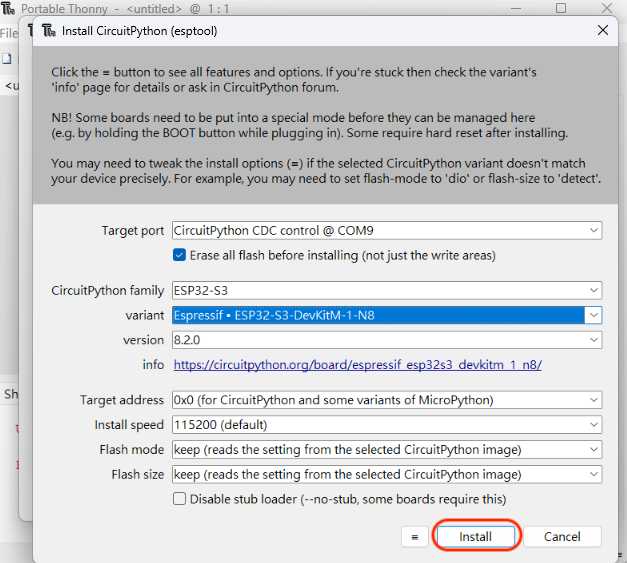The height and width of the screenshot is (563, 627).
Task: Open the options menu with the = button
Action: click(x=415, y=537)
